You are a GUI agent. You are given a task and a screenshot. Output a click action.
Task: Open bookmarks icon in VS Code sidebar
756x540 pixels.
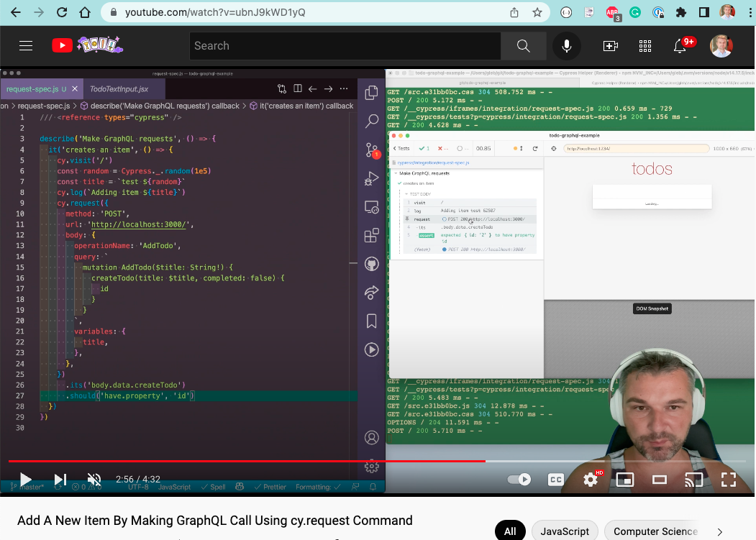(x=371, y=321)
